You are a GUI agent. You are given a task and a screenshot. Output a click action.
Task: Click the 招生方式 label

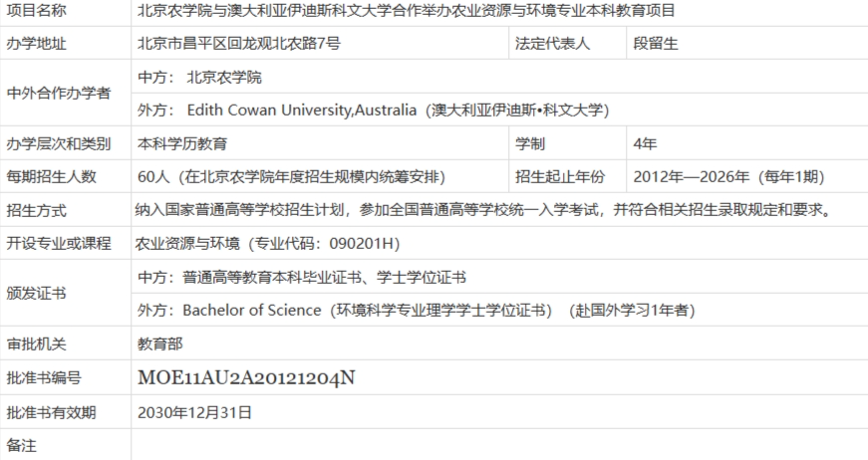tap(36, 210)
